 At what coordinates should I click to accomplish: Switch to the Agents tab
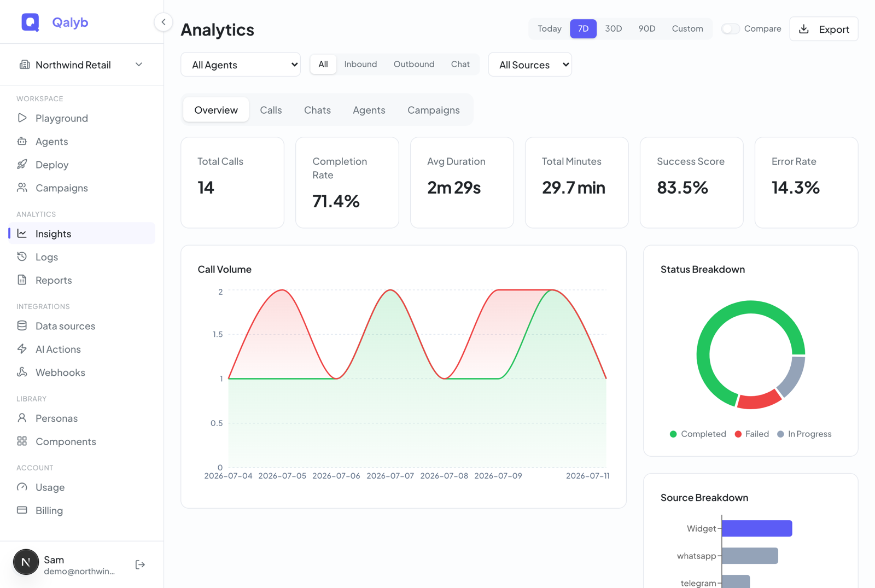click(369, 110)
